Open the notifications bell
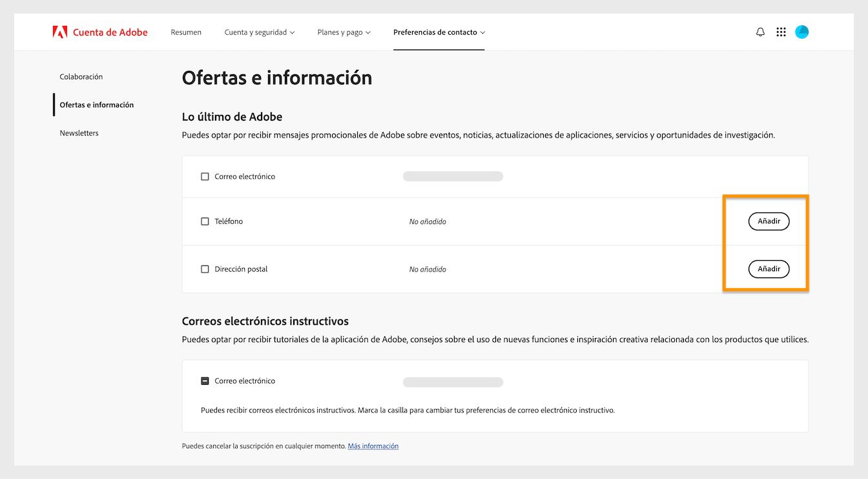The height and width of the screenshot is (479, 868). (x=760, y=32)
